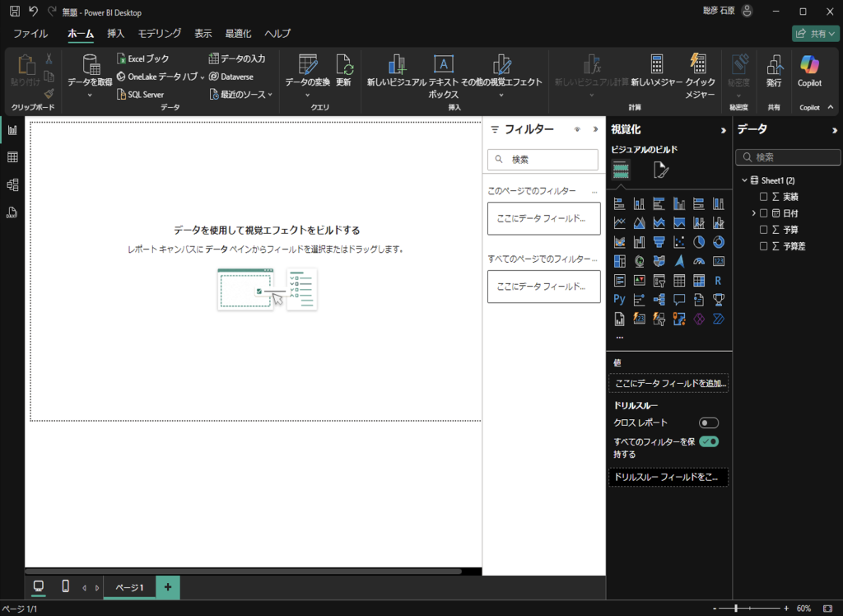Click the 更新 (Refresh) icon
The width and height of the screenshot is (843, 616).
pos(343,66)
